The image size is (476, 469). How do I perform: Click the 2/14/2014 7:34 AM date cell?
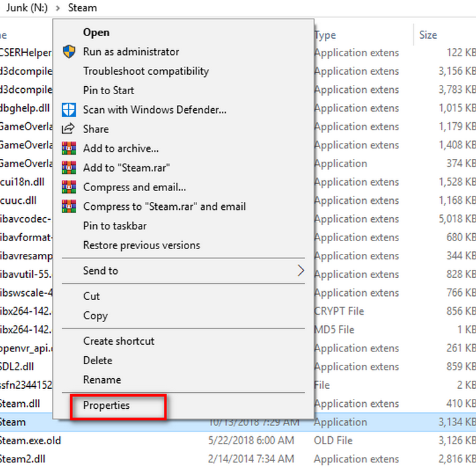pyautogui.click(x=251, y=459)
